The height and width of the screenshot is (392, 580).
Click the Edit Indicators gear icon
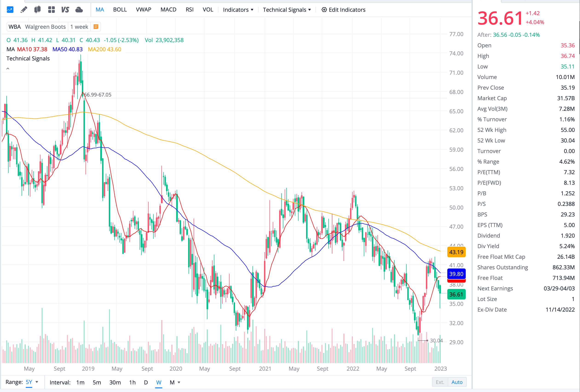point(324,10)
